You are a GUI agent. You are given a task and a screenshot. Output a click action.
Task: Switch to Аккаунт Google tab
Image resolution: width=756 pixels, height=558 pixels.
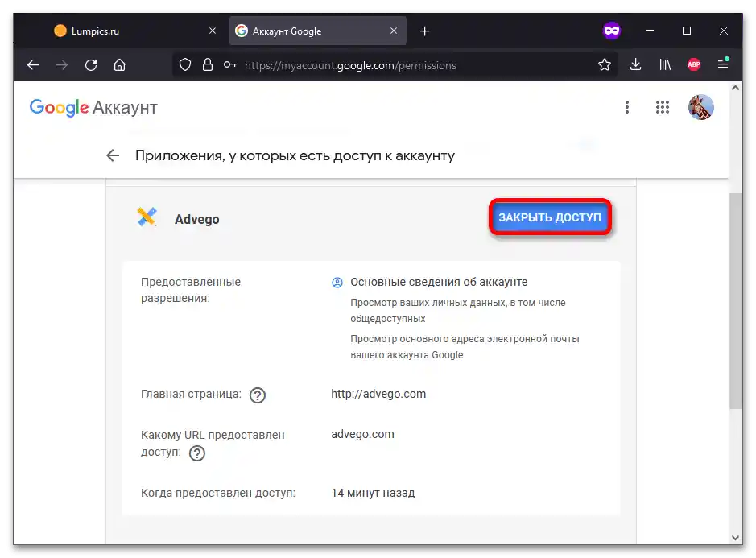click(x=317, y=31)
